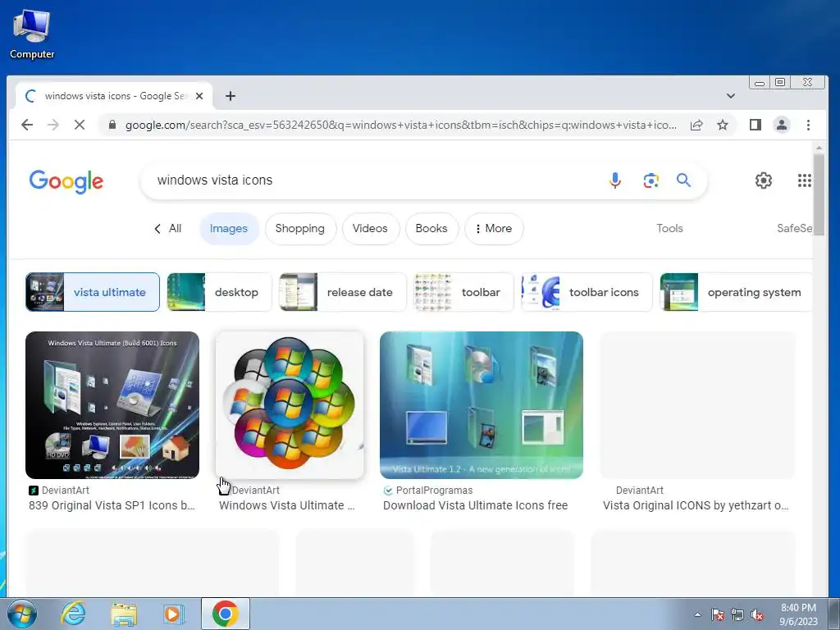Click the address bar URL
840x630 pixels.
point(400,125)
